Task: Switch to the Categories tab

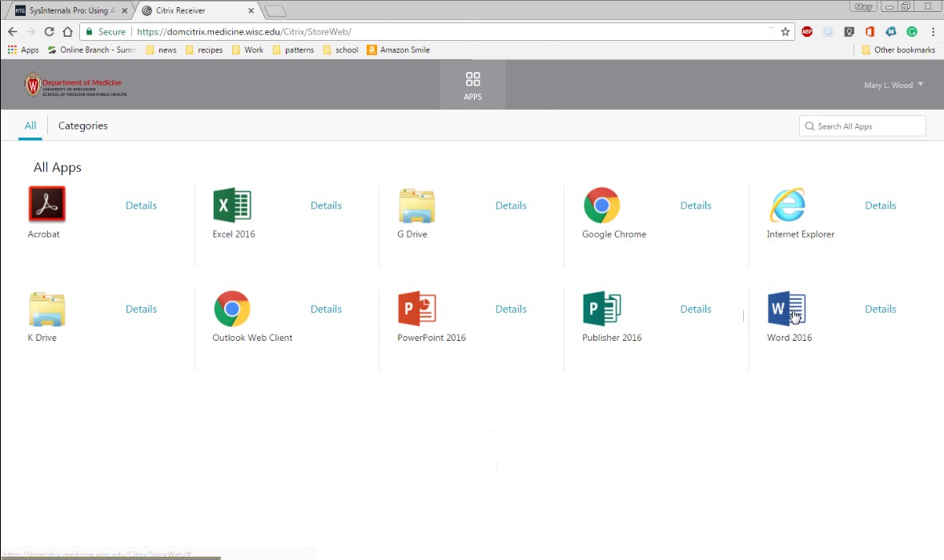Action: 83,126
